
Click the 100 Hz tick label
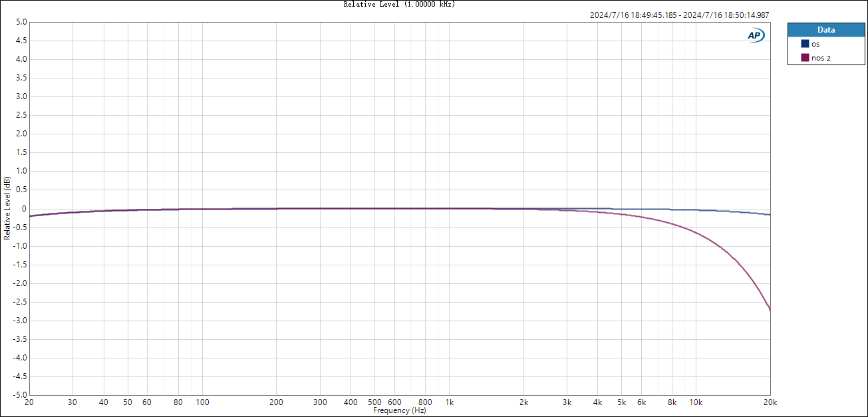point(202,402)
